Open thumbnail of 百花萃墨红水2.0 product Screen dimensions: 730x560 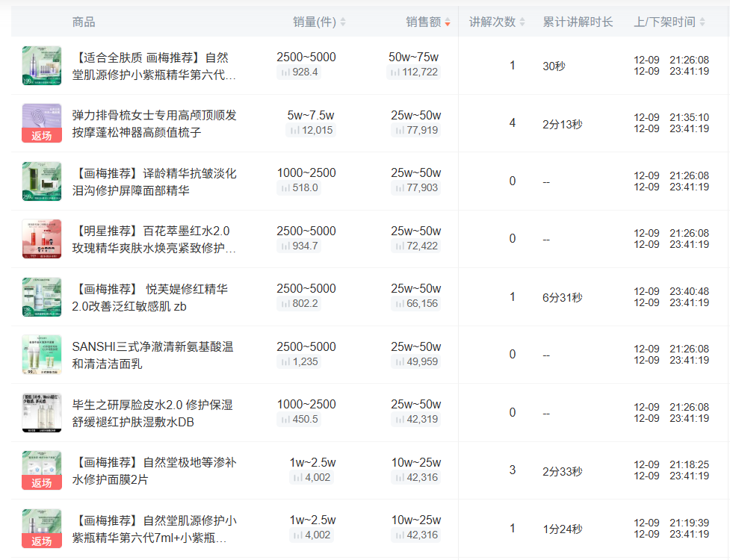pos(42,239)
